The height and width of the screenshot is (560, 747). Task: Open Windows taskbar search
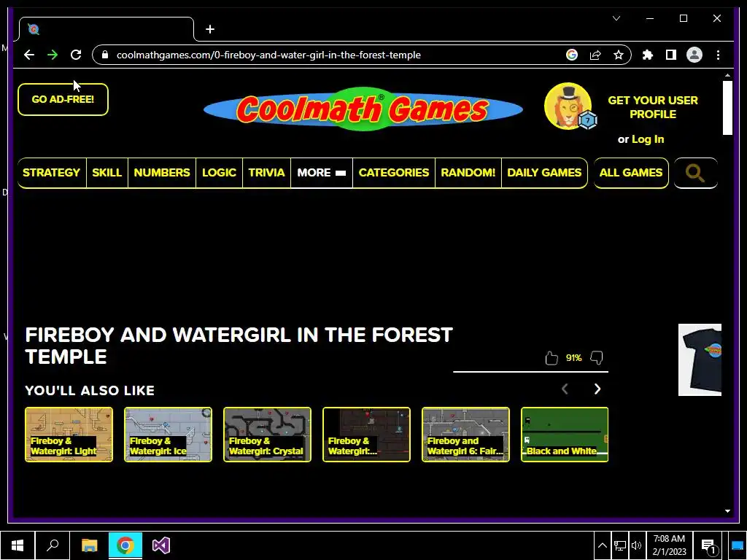[x=53, y=545]
